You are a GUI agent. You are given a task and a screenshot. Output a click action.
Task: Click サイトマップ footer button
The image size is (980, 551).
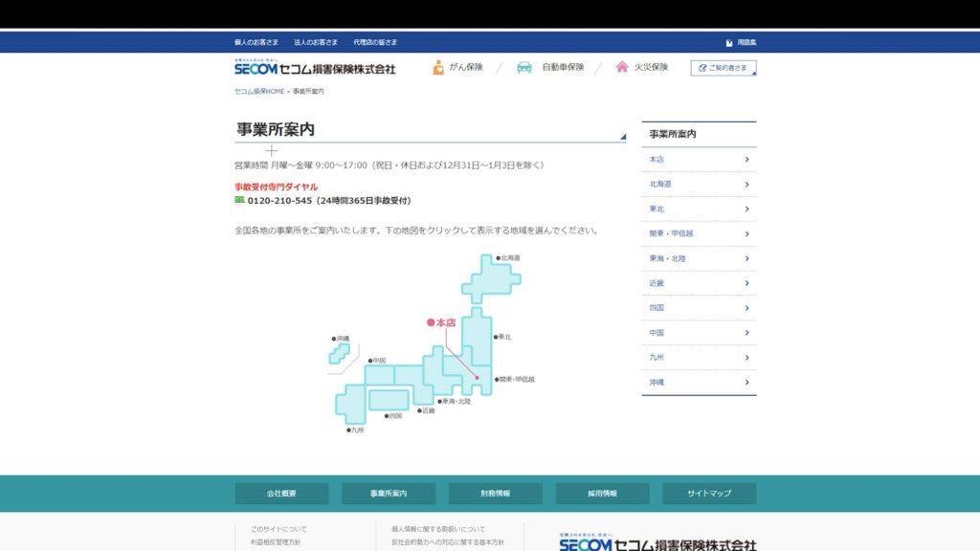tap(709, 494)
